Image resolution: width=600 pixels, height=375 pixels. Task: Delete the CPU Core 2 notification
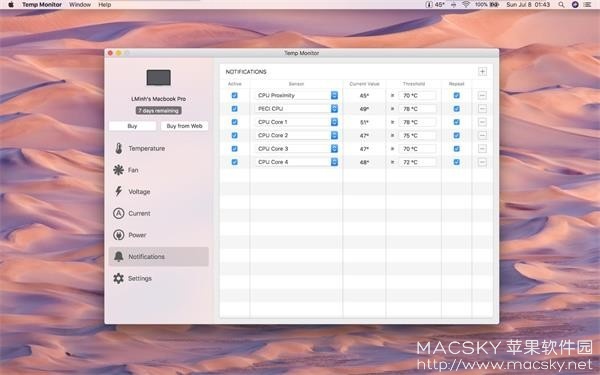point(482,135)
